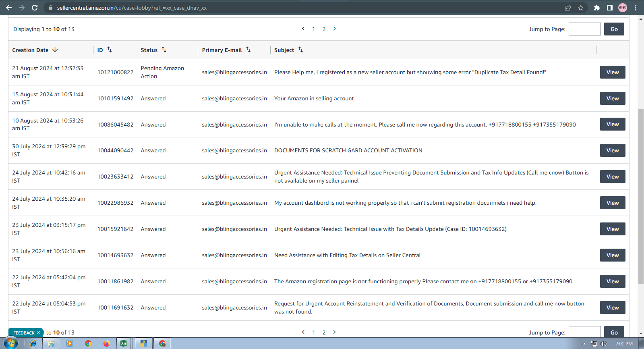View case 10014693632 editing tax details

(613, 255)
